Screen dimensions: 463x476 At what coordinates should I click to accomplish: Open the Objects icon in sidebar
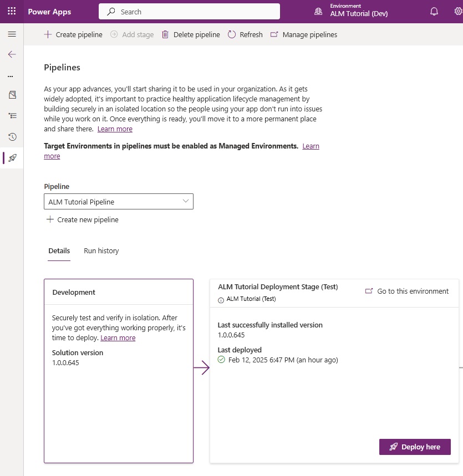tap(12, 95)
